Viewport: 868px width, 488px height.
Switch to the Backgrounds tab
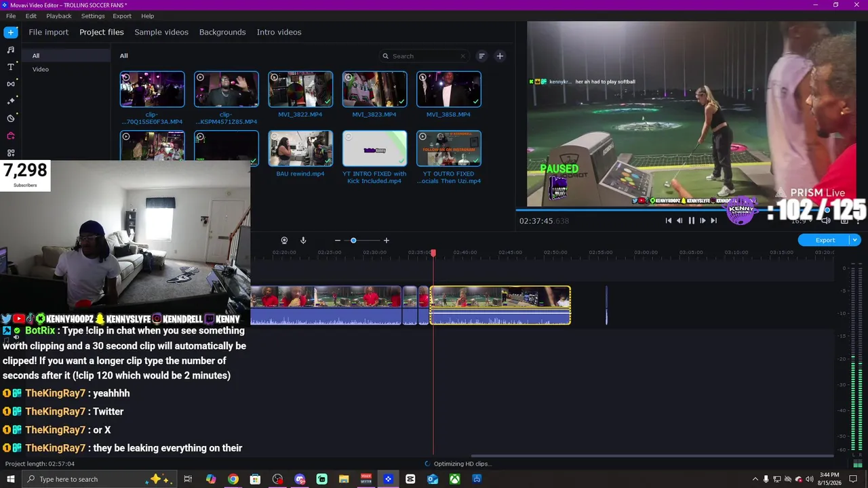pos(222,32)
